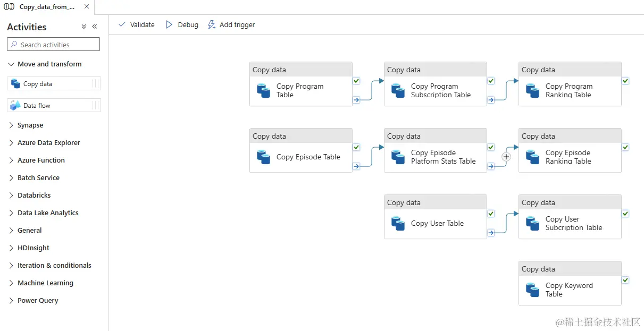Click the search magnifier icon
The image size is (644, 331).
pos(14,45)
